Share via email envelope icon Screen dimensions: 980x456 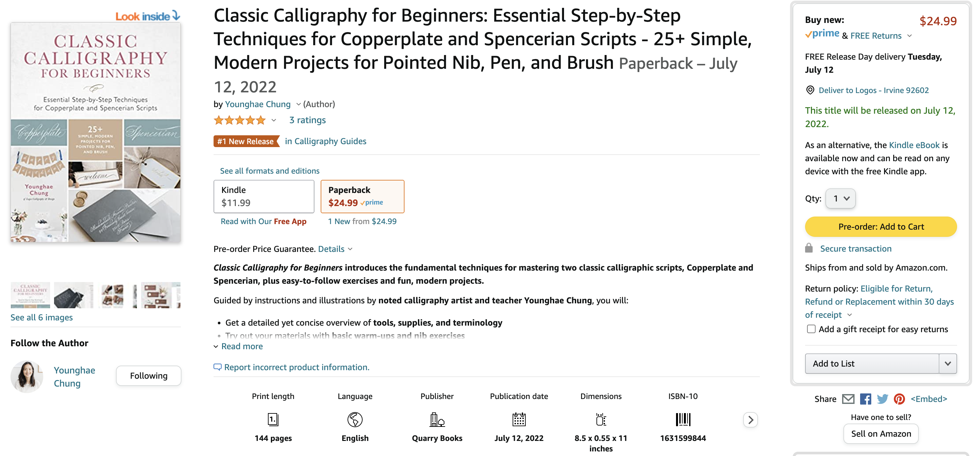pyautogui.click(x=848, y=399)
